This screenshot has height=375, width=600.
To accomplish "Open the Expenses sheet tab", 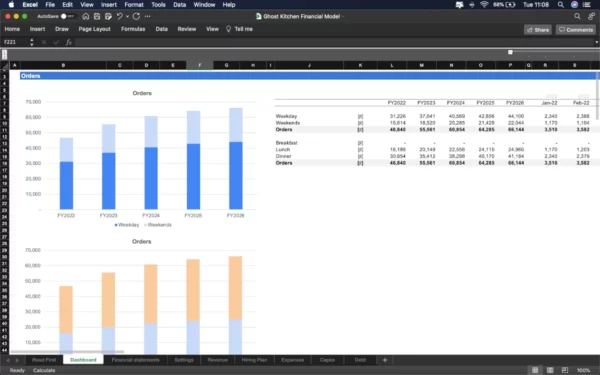I will [x=292, y=360].
